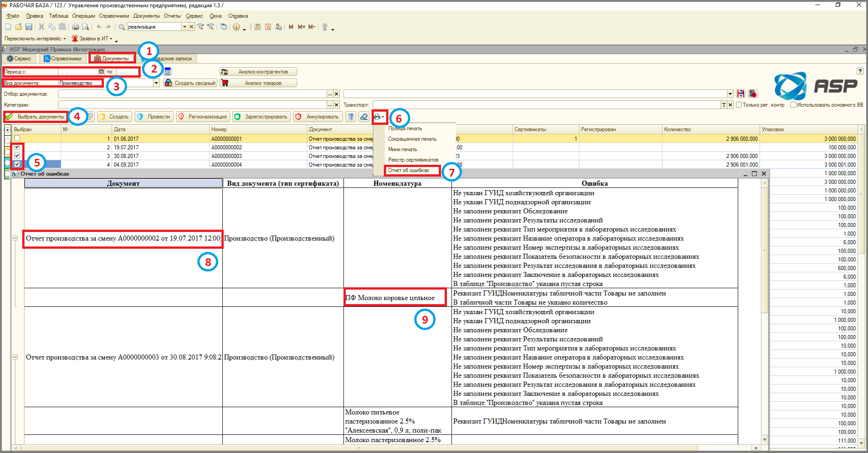The image size is (868, 453).
Task: Collapse the A0000000003 report group
Action: tap(15, 357)
